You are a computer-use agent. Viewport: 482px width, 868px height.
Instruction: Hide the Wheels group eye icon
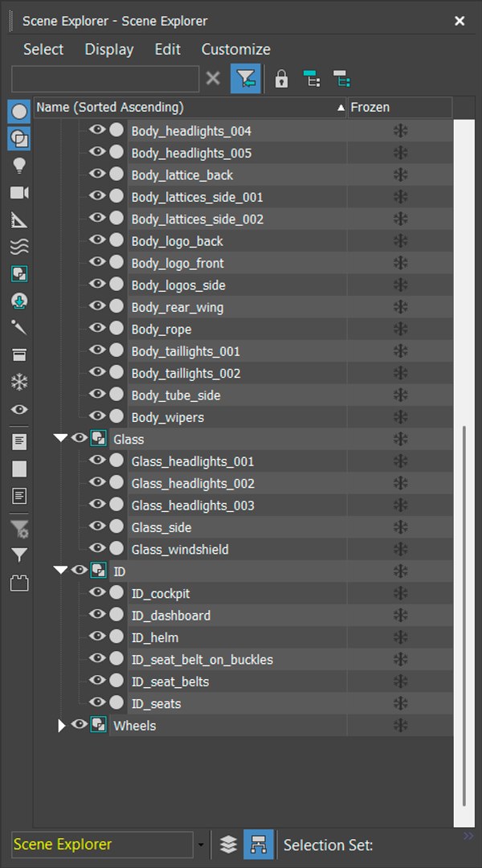pos(80,725)
